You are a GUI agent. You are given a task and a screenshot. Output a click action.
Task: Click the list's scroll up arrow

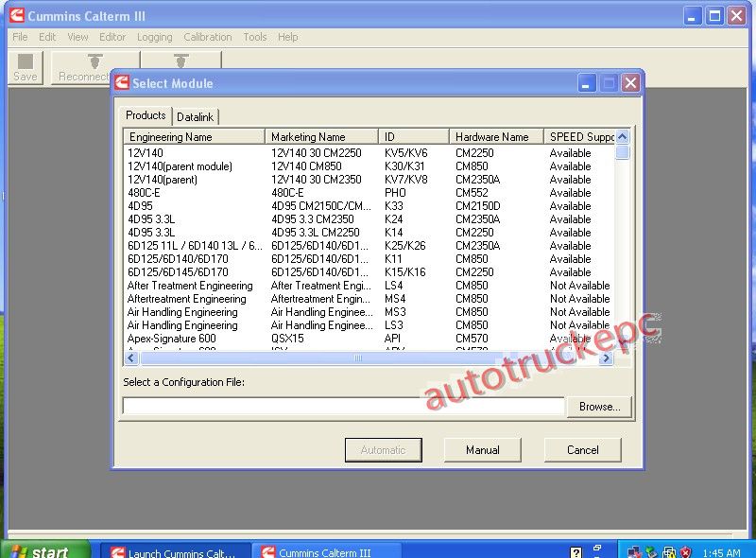(x=623, y=136)
